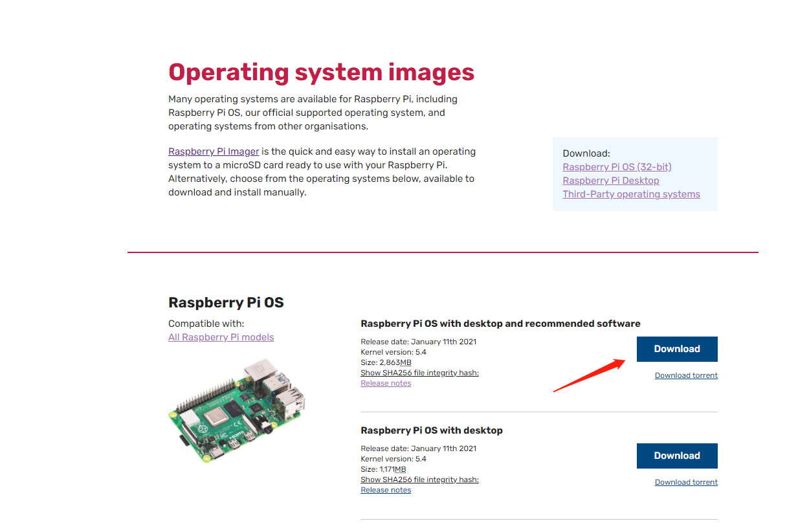Click the Raspberry Pi OS section heading
Image resolution: width=798 pixels, height=532 pixels.
pos(226,302)
